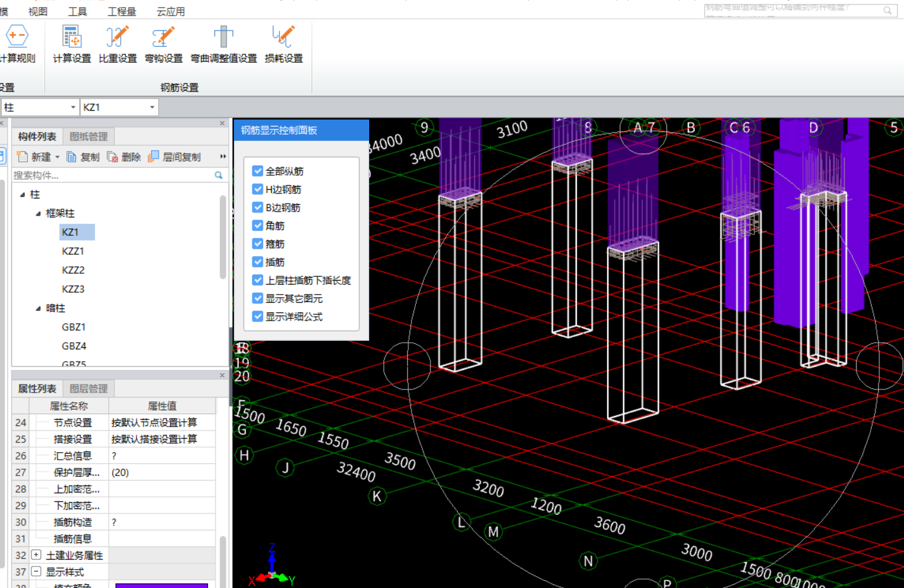
Task: Click grid axis bubble N in viewport
Action: (588, 561)
